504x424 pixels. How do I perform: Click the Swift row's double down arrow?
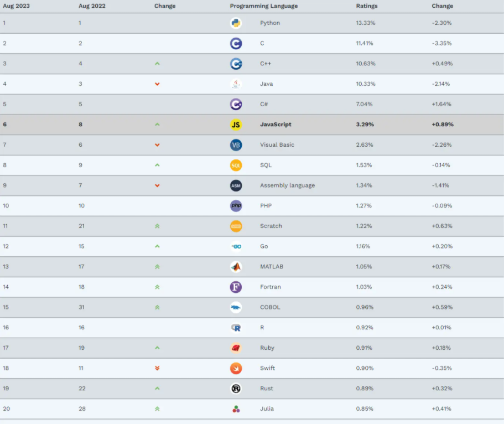pyautogui.click(x=157, y=368)
